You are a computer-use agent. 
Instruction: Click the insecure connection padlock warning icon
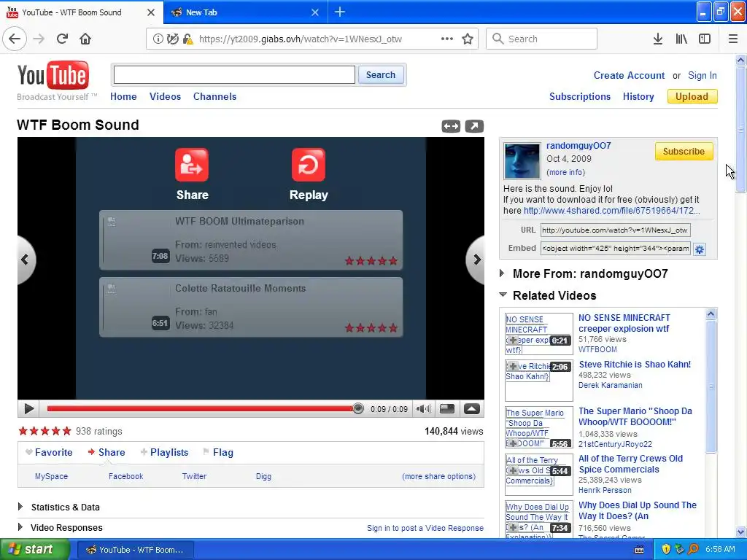point(187,39)
